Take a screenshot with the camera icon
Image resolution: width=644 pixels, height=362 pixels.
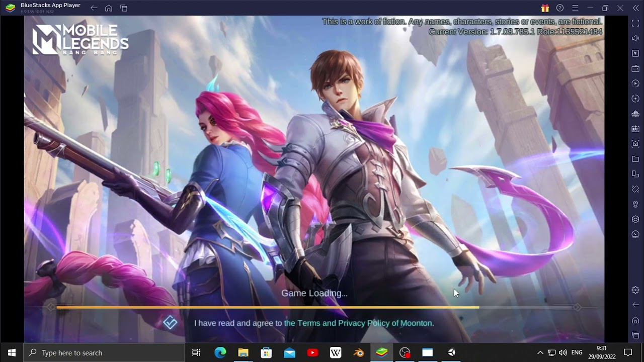635,144
